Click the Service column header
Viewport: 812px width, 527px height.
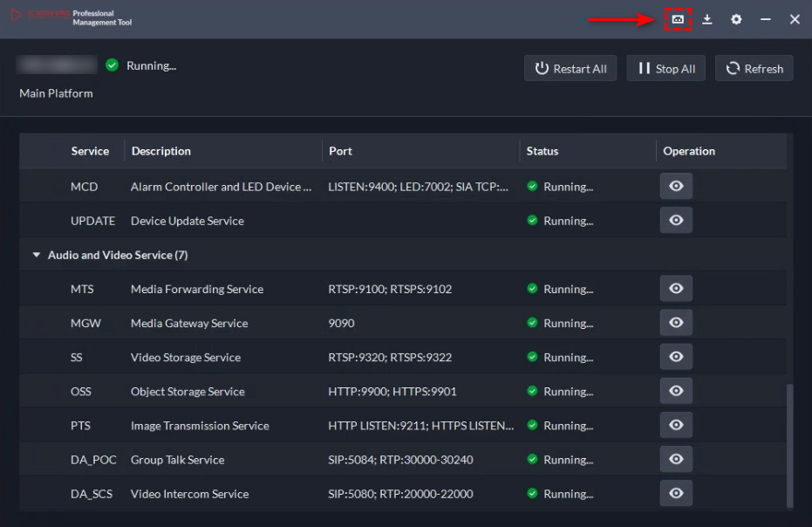tap(90, 151)
